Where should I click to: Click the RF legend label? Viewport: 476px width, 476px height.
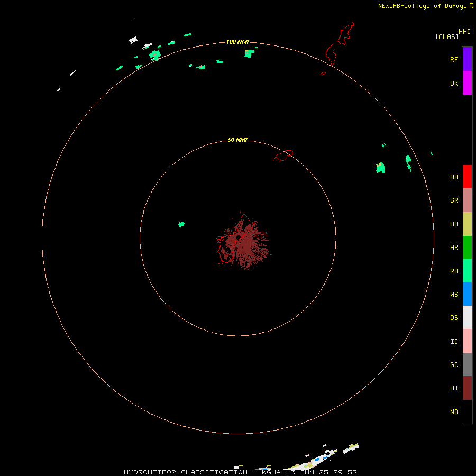pos(454,60)
